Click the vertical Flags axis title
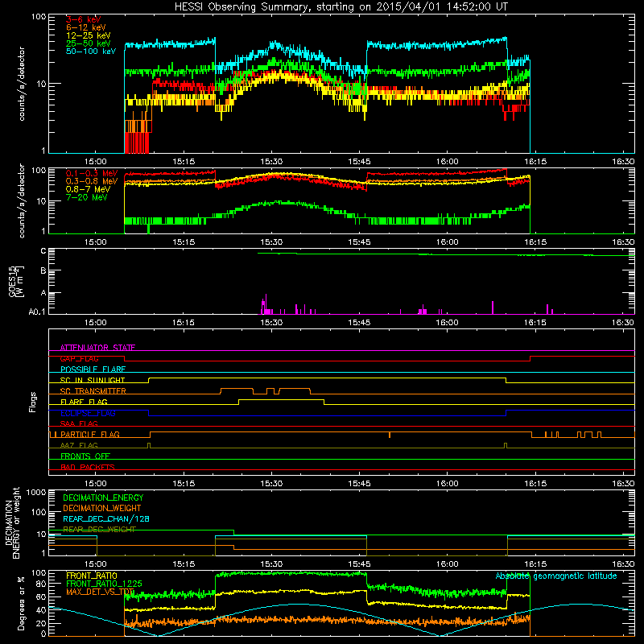Screen dimensions: 644x644 coord(33,402)
